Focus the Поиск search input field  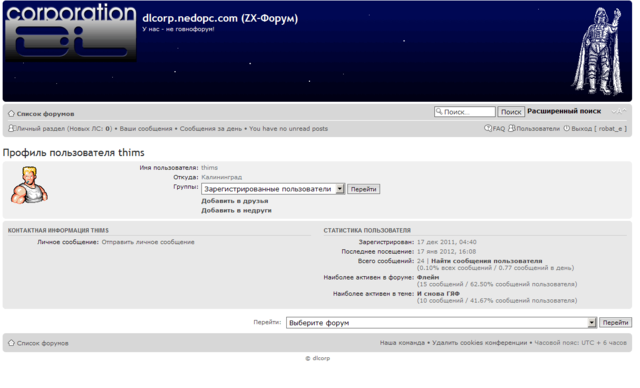pos(465,112)
